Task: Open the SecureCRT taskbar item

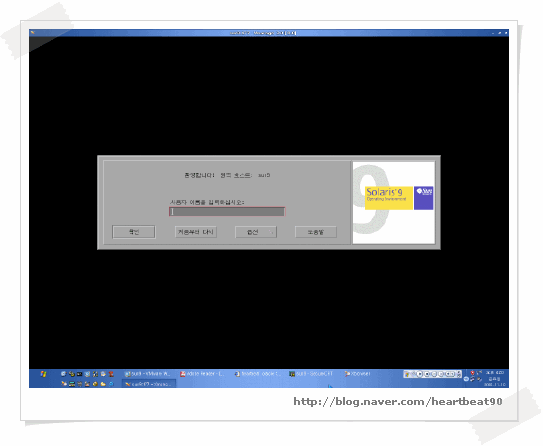Action: coord(311,374)
